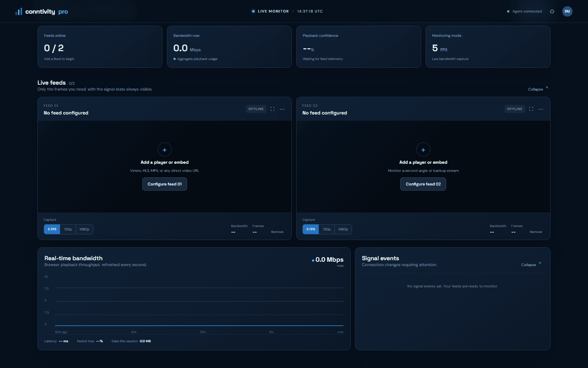The image size is (588, 368).
Task: Click the Monitoring mode 5 FPS card
Action: 488,47
